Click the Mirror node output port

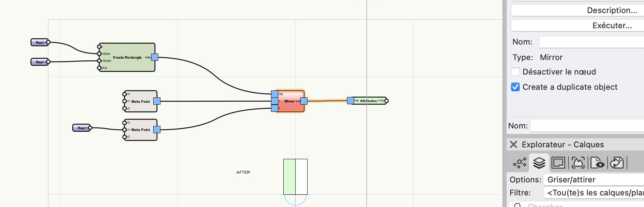304,101
